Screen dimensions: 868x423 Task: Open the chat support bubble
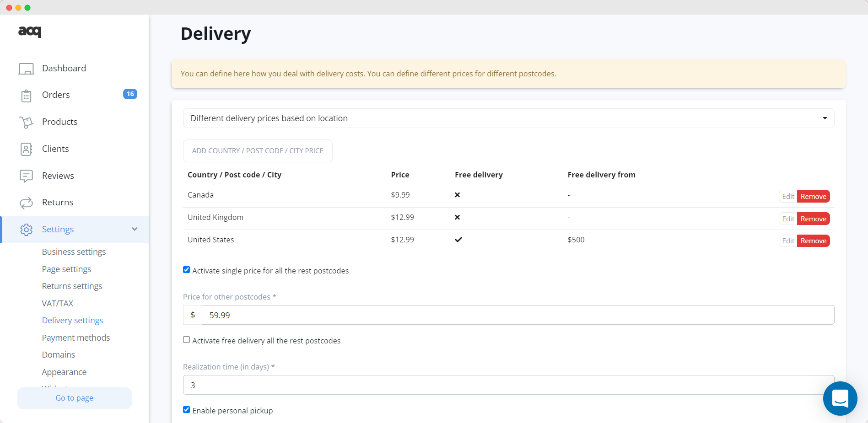click(840, 398)
